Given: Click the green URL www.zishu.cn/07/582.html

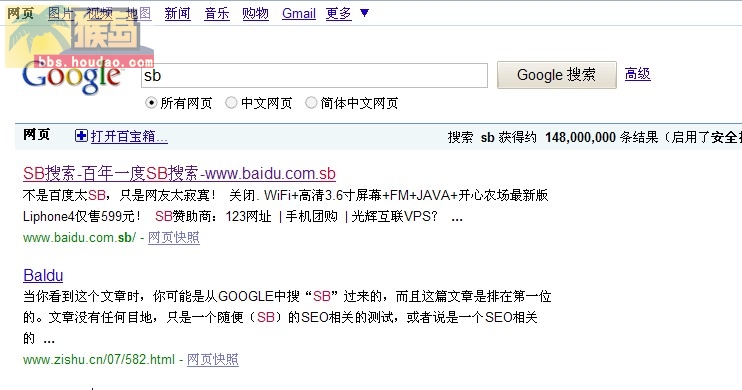Looking at the screenshot, I should pos(99,359).
